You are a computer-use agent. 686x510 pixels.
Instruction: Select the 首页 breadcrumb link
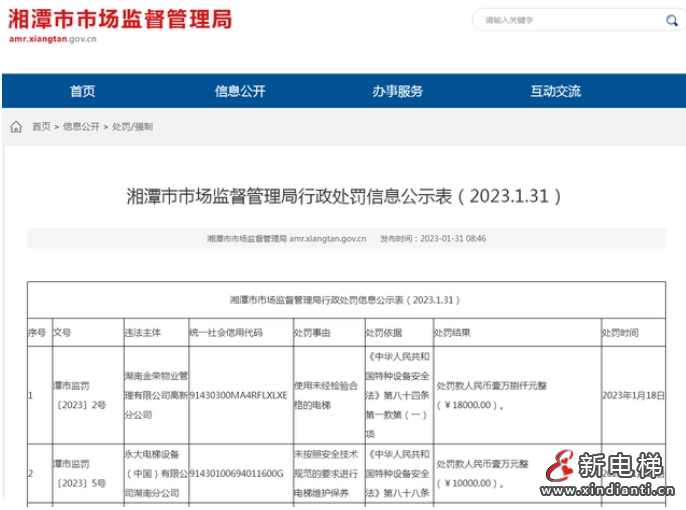41,127
